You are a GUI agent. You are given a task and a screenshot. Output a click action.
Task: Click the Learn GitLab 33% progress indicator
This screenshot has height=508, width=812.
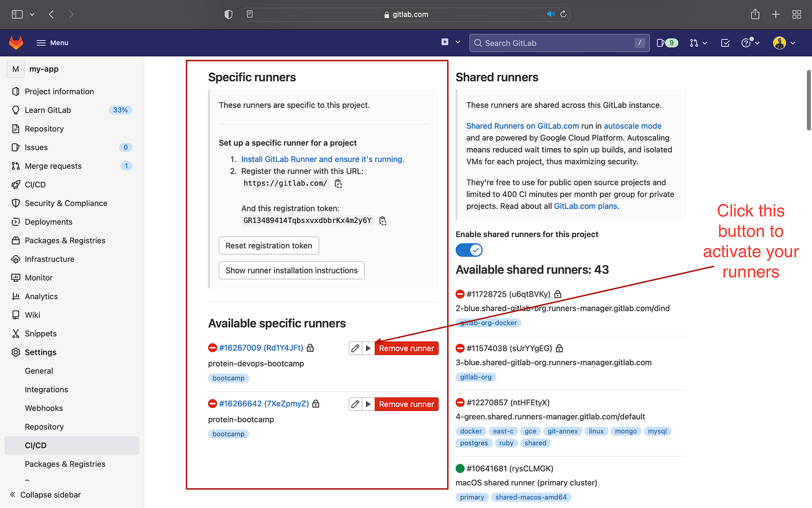point(120,110)
